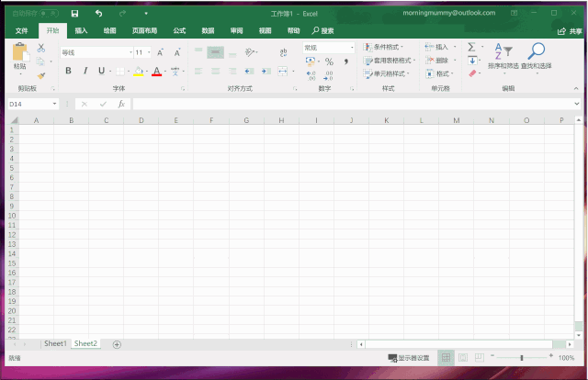The image size is (588, 380).
Task: Cut selection with scissors icon
Action: coord(40,48)
